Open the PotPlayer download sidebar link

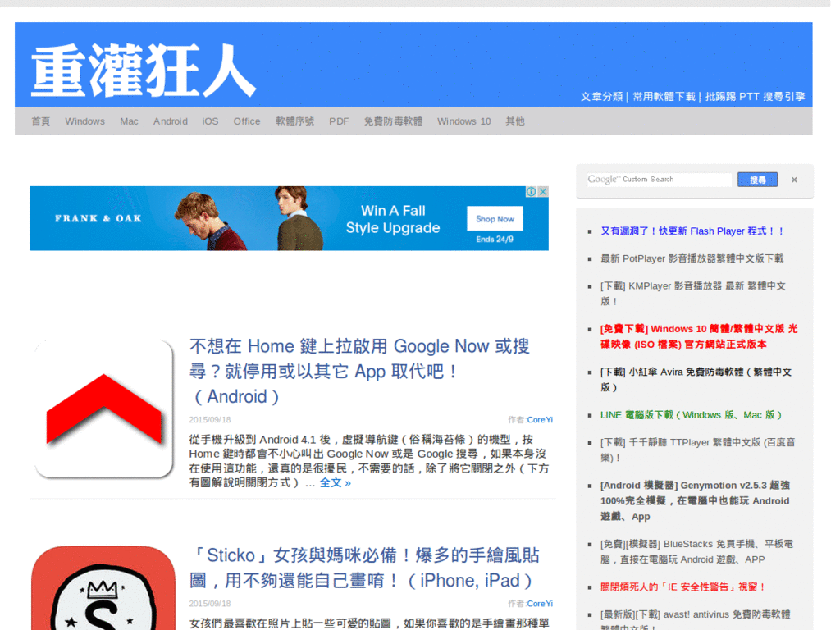[x=692, y=258]
